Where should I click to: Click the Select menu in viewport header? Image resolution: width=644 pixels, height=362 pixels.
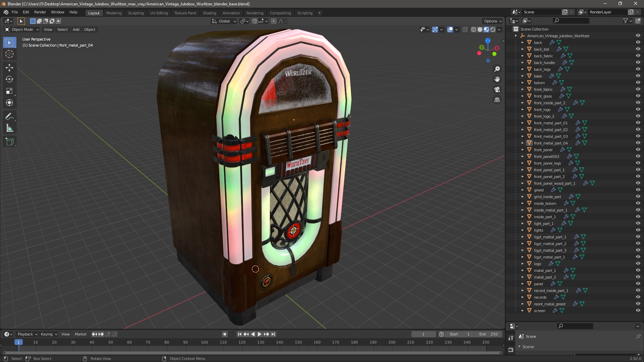pyautogui.click(x=62, y=29)
